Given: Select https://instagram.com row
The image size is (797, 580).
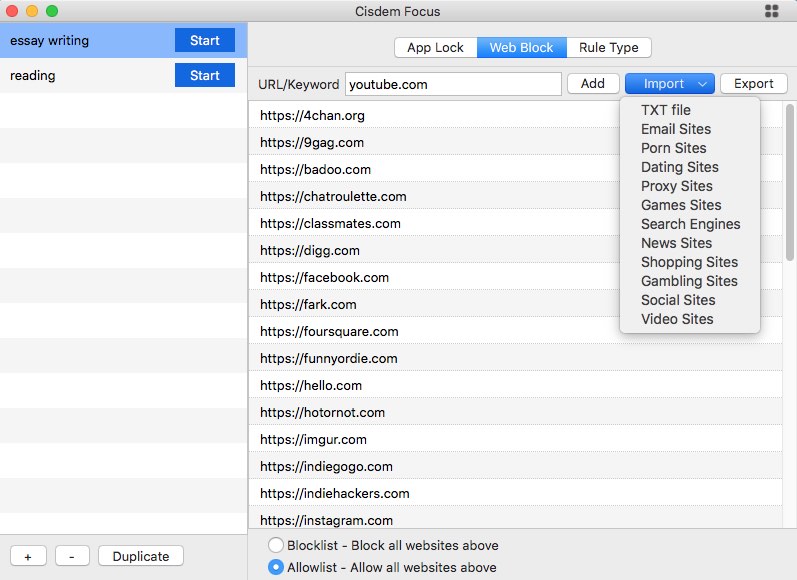Looking at the screenshot, I should (515, 518).
